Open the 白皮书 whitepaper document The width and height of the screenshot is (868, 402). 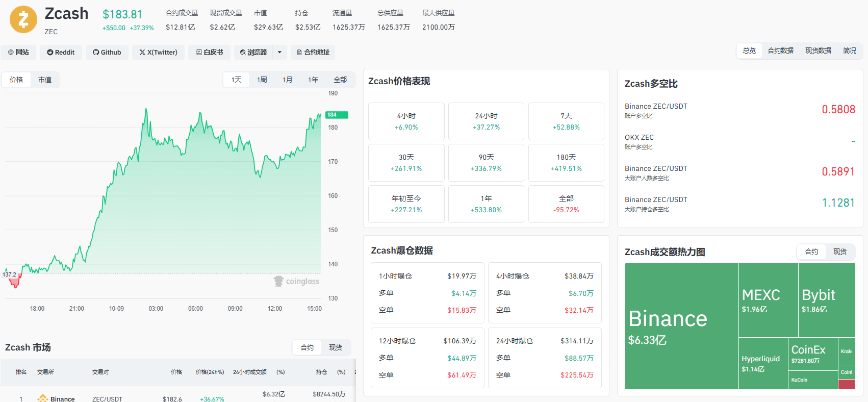pos(210,52)
